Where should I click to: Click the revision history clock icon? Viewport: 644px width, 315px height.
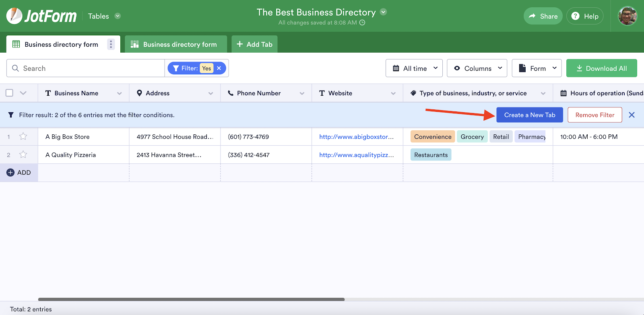(x=362, y=23)
